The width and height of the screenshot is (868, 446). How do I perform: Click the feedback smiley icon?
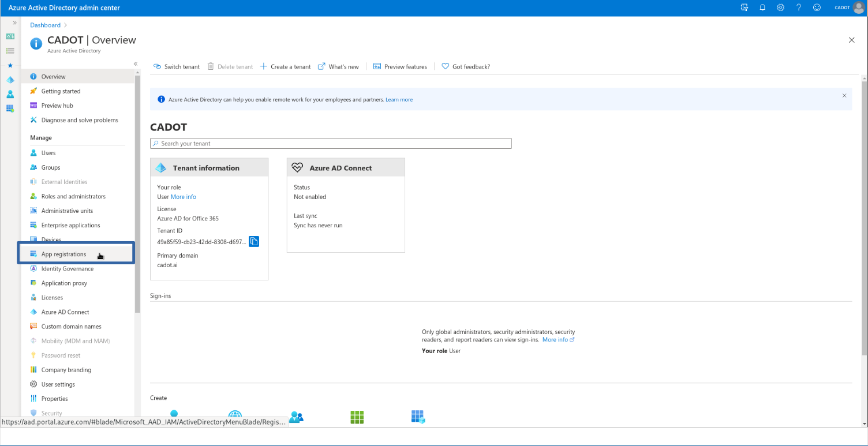tap(817, 8)
